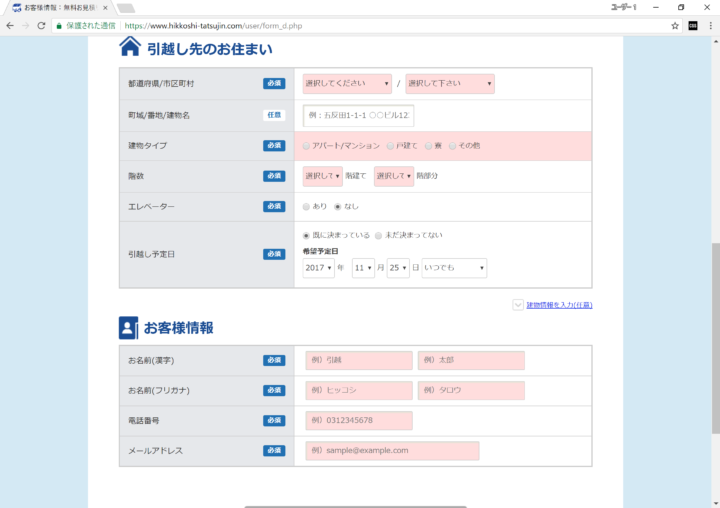This screenshot has width=720, height=508.
Task: Click the last name kanji field 例)引越
Action: tap(359, 361)
